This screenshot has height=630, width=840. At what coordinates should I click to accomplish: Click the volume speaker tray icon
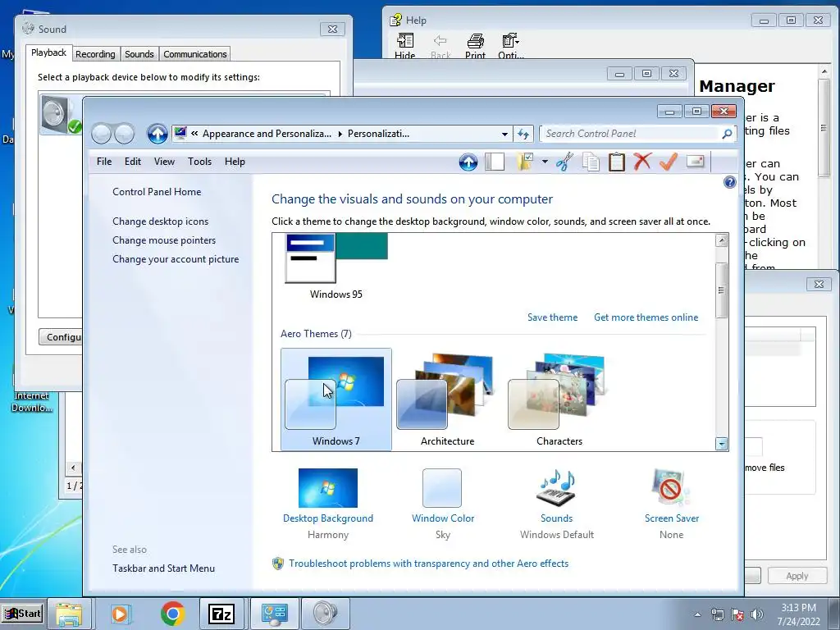(x=756, y=614)
